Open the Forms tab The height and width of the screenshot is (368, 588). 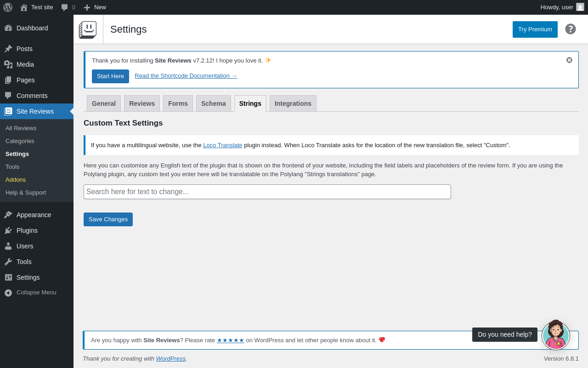coord(178,103)
